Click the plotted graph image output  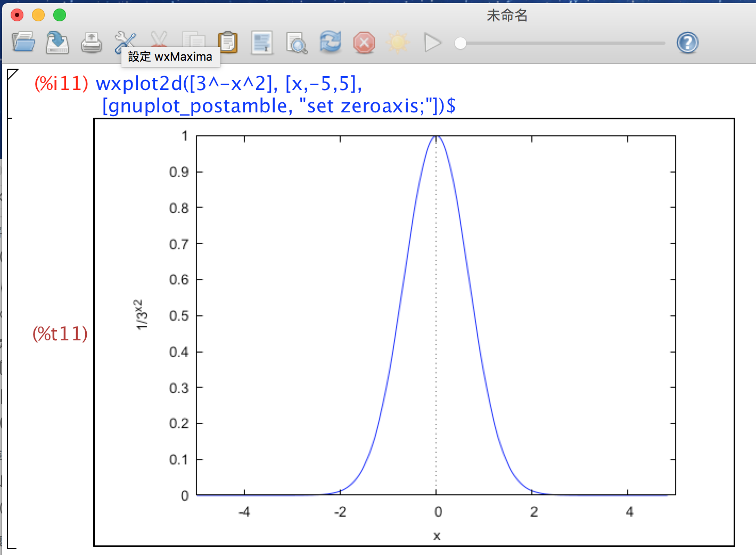tap(414, 332)
